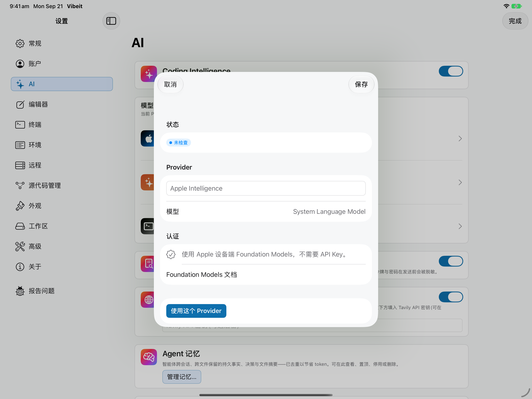Focus the Tavily API key input field

[x=312, y=325]
